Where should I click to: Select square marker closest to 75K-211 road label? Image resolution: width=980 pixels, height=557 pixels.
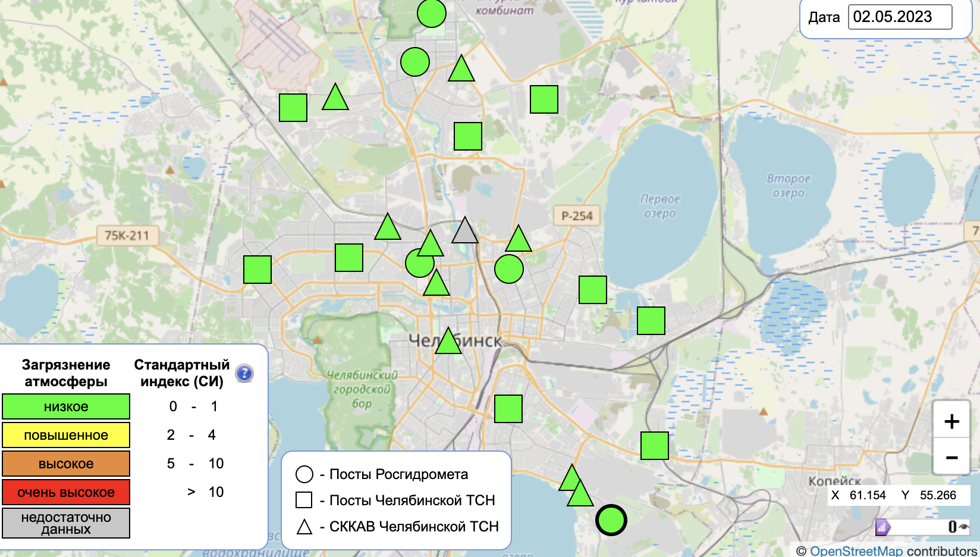257,270
